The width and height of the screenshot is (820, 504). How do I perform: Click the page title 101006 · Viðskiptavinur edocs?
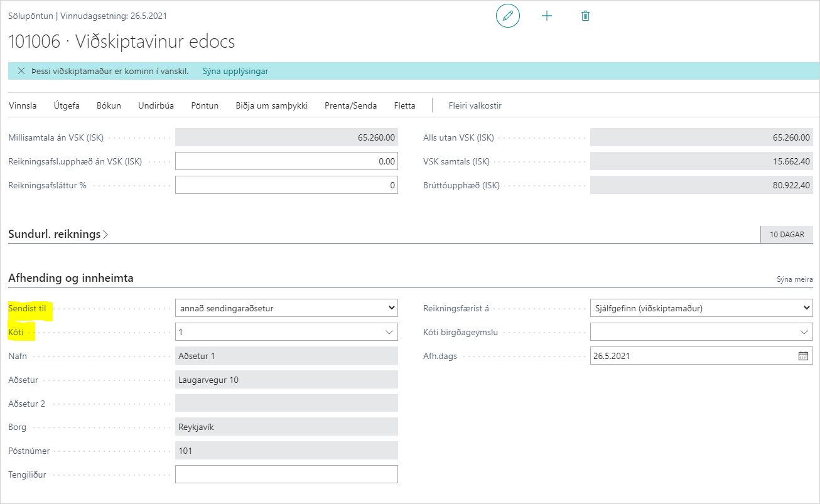coord(121,41)
